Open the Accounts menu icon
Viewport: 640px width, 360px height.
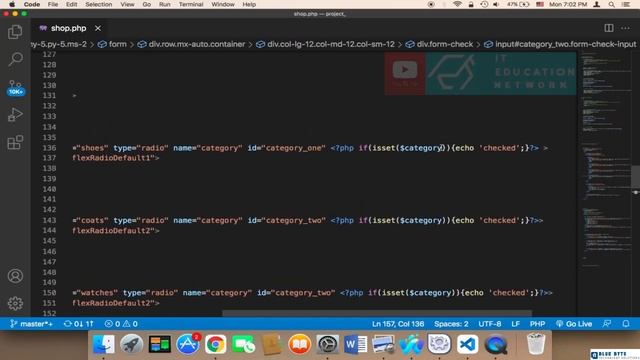coord(15,276)
